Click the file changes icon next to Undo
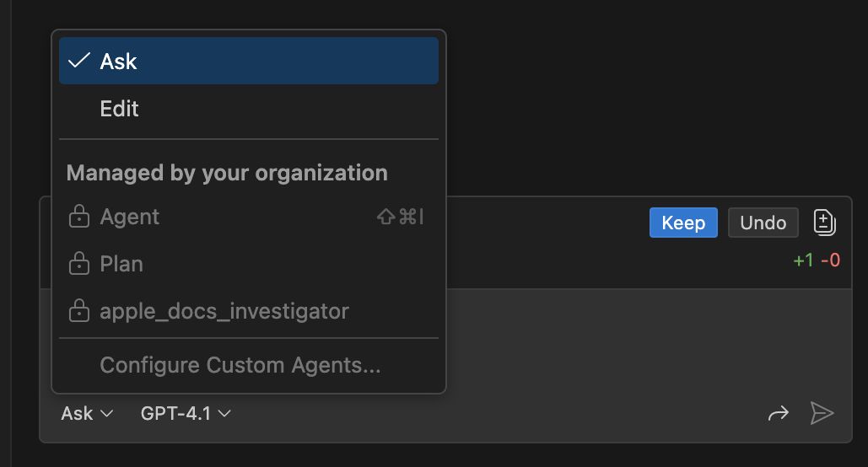The image size is (868, 467). (x=824, y=223)
